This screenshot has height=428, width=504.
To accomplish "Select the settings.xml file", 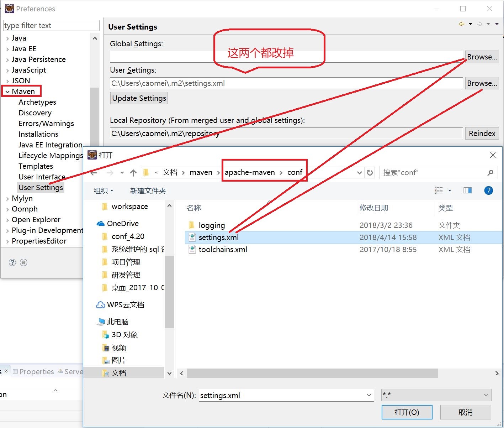I will tap(218, 238).
